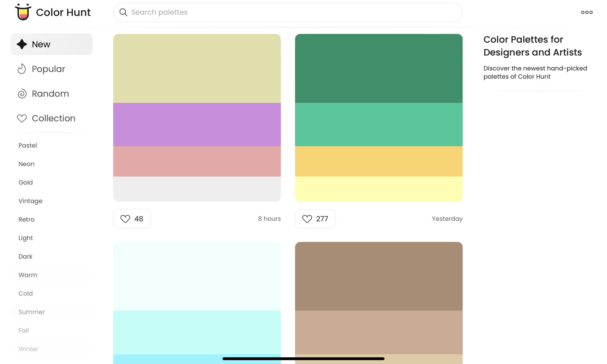Select the pale lemon yellow swatch

click(x=379, y=189)
